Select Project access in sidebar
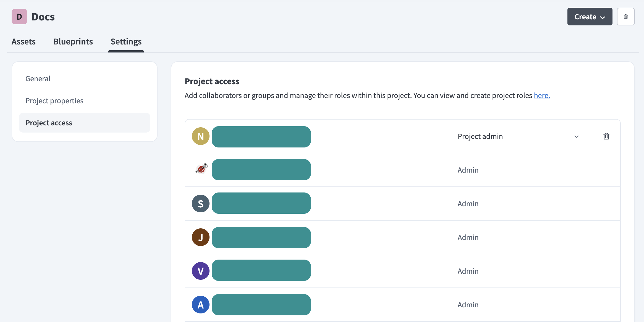Screen dimensions: 644x322 (85, 123)
